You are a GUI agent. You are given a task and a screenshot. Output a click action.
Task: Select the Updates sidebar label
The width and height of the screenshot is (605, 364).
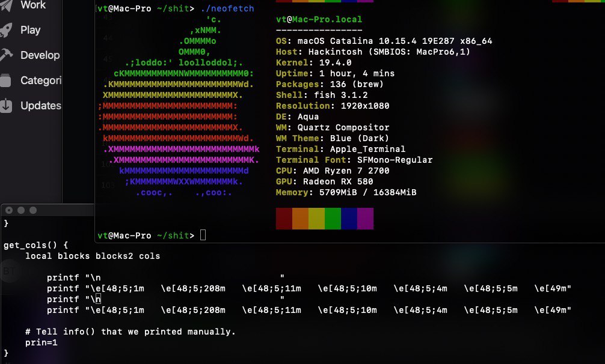click(41, 106)
